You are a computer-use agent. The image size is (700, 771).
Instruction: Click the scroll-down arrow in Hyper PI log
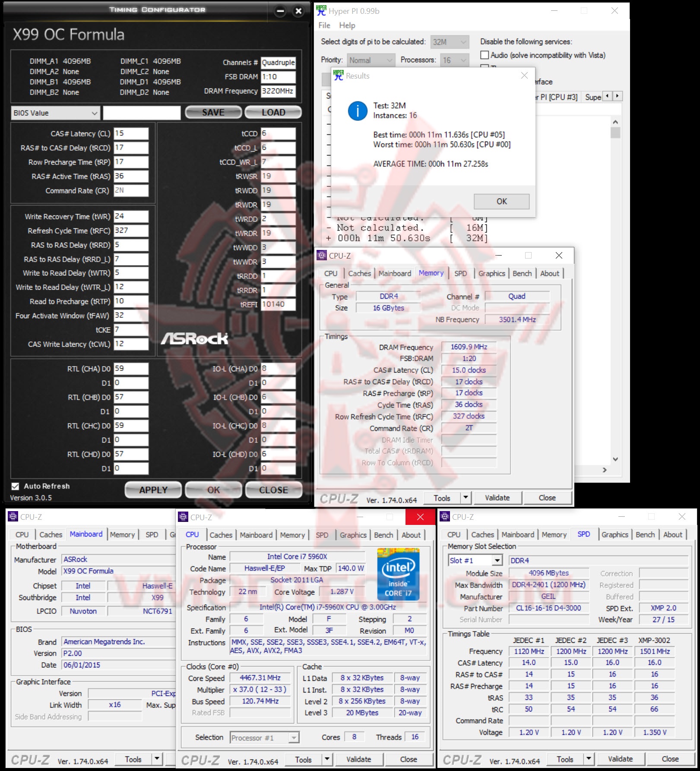615,459
